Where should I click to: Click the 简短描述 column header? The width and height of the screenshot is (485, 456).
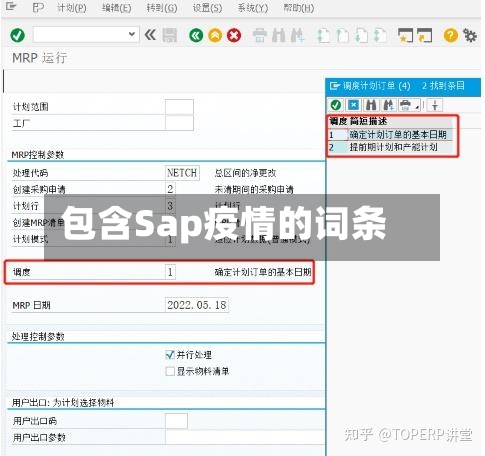pyautogui.click(x=368, y=121)
